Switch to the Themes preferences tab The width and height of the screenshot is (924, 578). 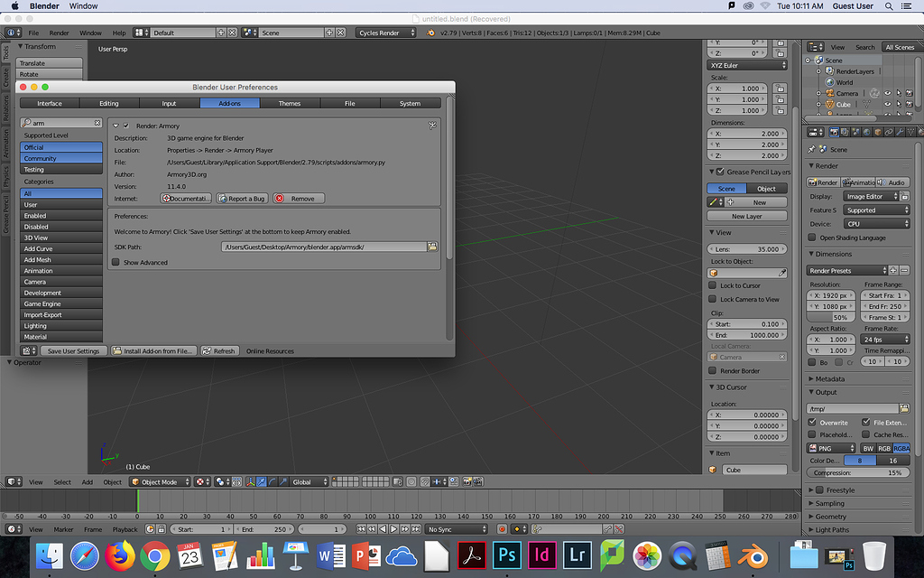pos(289,103)
